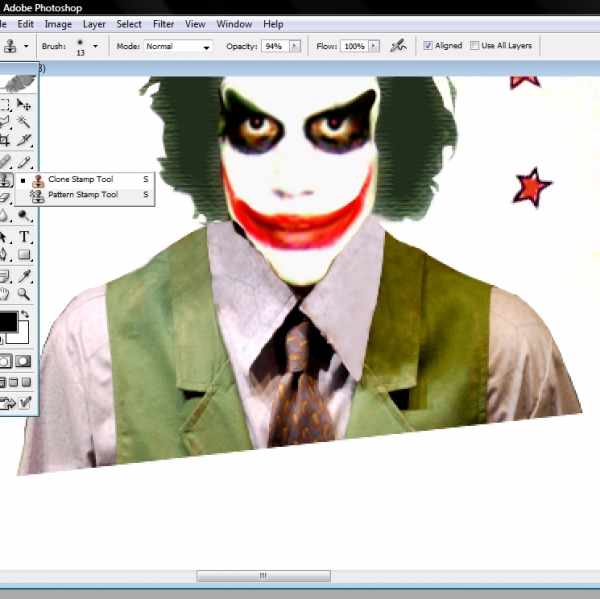
Task: Select the Hand tool
Action: [5, 294]
